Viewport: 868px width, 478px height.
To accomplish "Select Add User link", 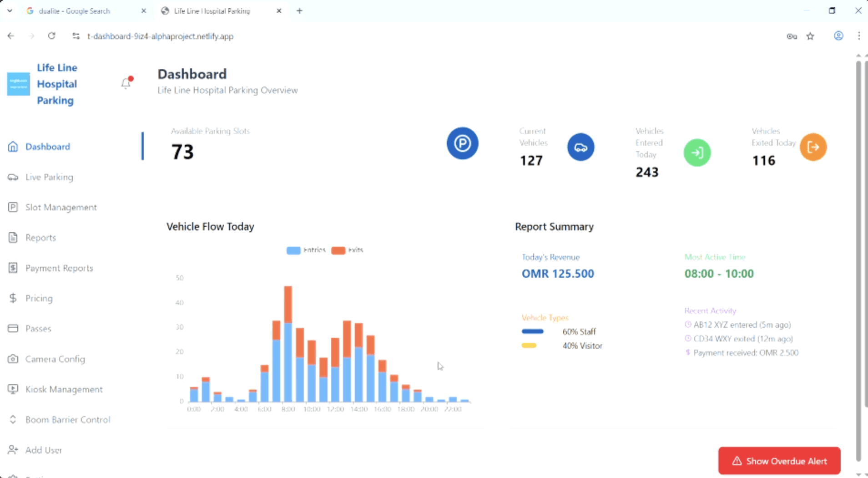I will point(44,450).
